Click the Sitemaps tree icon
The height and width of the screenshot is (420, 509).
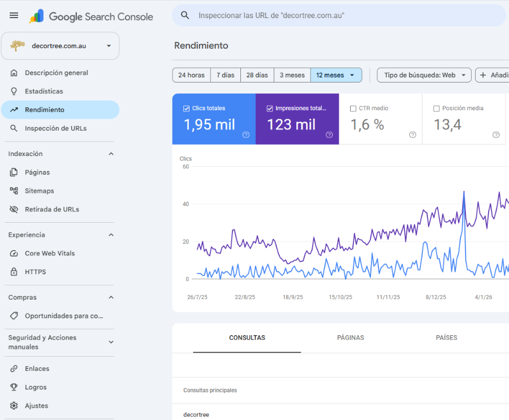click(x=14, y=191)
